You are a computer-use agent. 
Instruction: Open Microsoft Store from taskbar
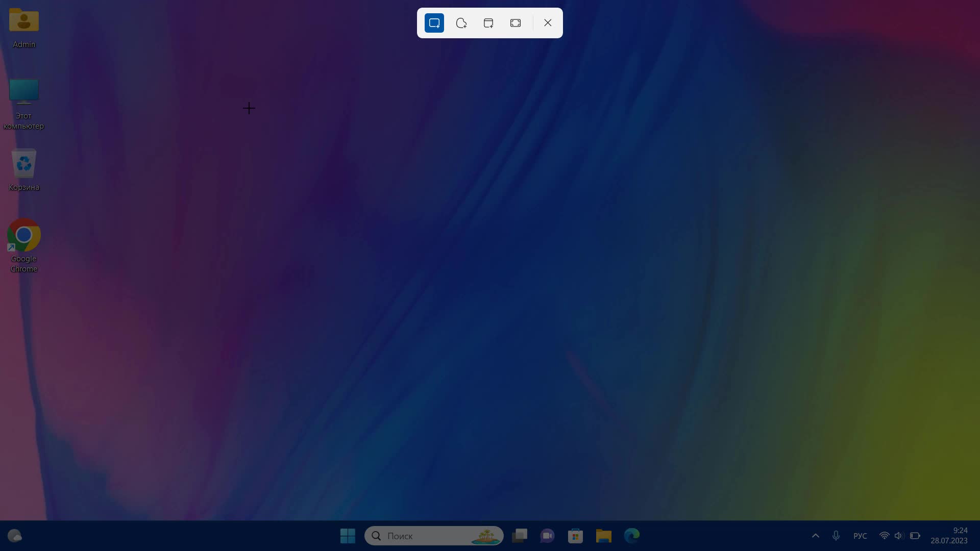pos(575,536)
